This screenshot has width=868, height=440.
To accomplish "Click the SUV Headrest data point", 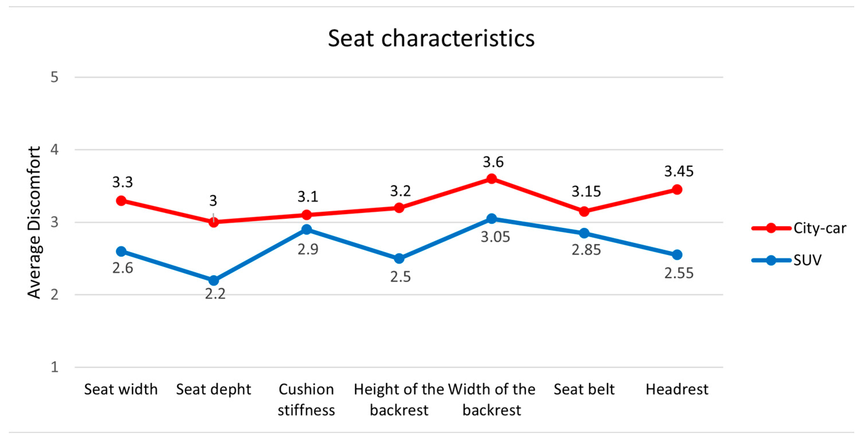I will point(677,255).
